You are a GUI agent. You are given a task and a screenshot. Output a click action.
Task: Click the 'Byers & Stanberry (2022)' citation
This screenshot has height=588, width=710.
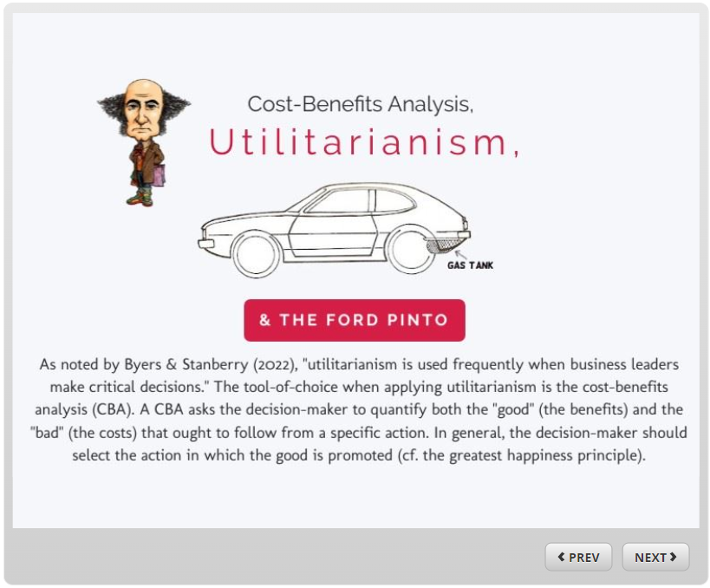(x=211, y=364)
